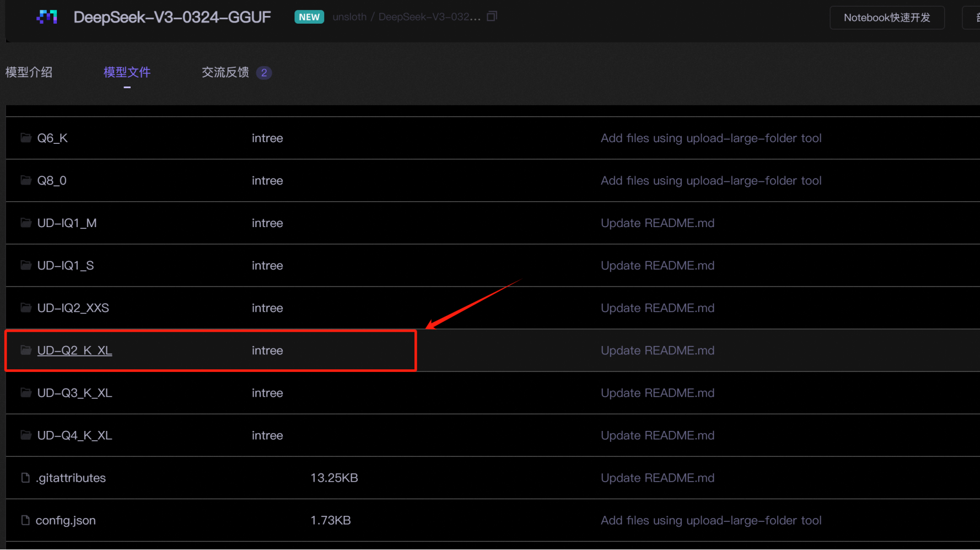Click Q6_K commit message 'Add files using upload-large-folder tool'

pyautogui.click(x=711, y=138)
